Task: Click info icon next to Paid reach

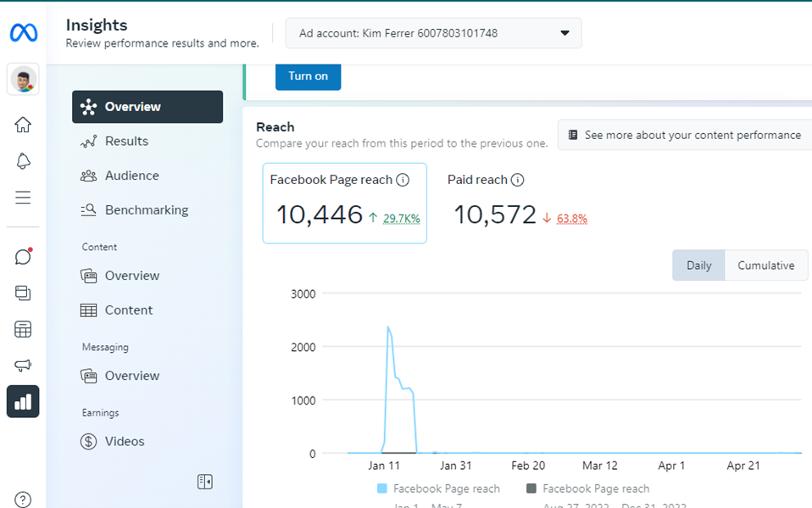Action: (x=517, y=180)
